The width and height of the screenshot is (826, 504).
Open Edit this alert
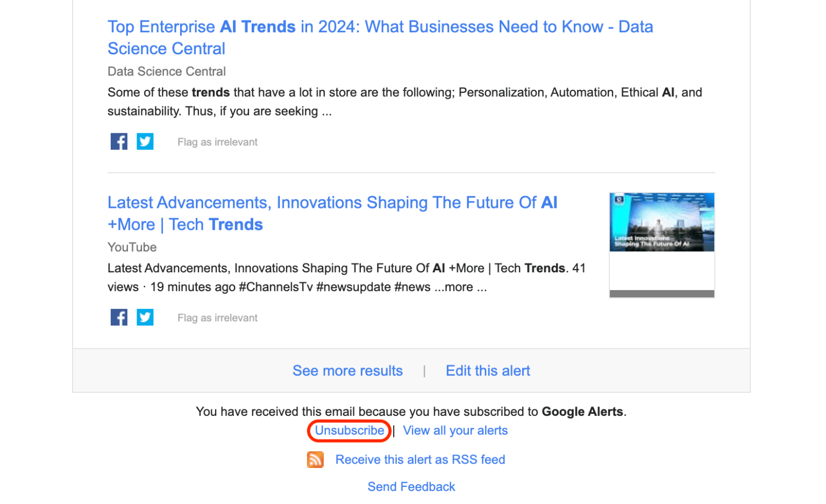pyautogui.click(x=487, y=370)
